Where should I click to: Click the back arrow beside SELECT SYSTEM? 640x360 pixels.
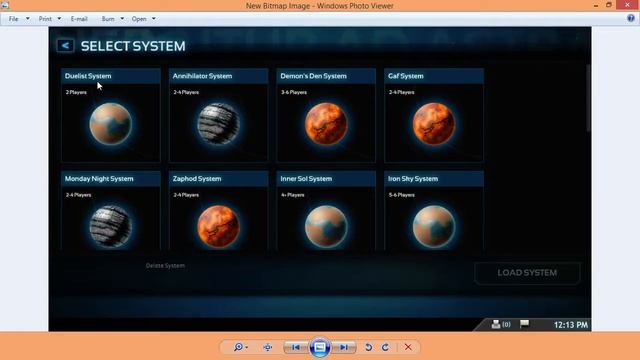click(65, 46)
